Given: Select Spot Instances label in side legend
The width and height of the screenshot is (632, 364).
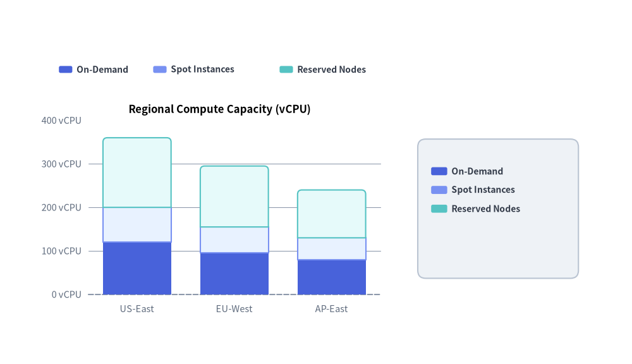Looking at the screenshot, I should point(483,190).
